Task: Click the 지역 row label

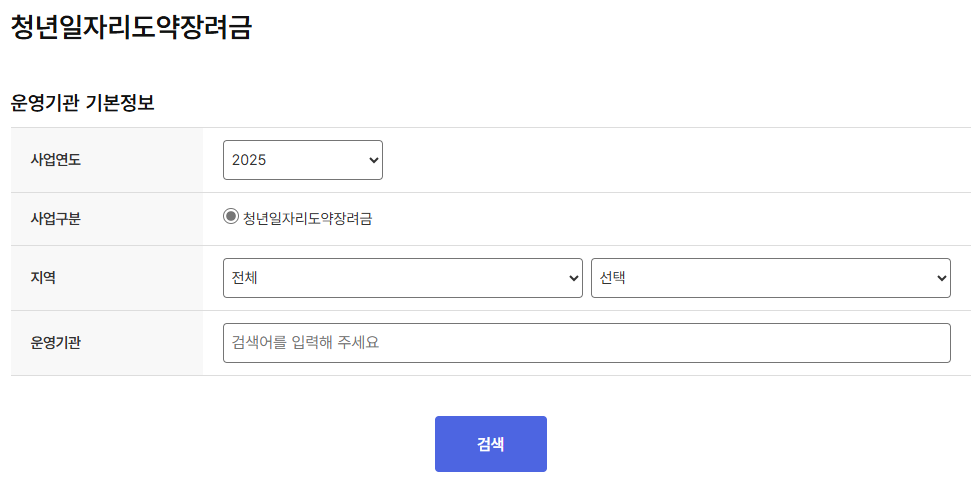Action: [x=43, y=278]
